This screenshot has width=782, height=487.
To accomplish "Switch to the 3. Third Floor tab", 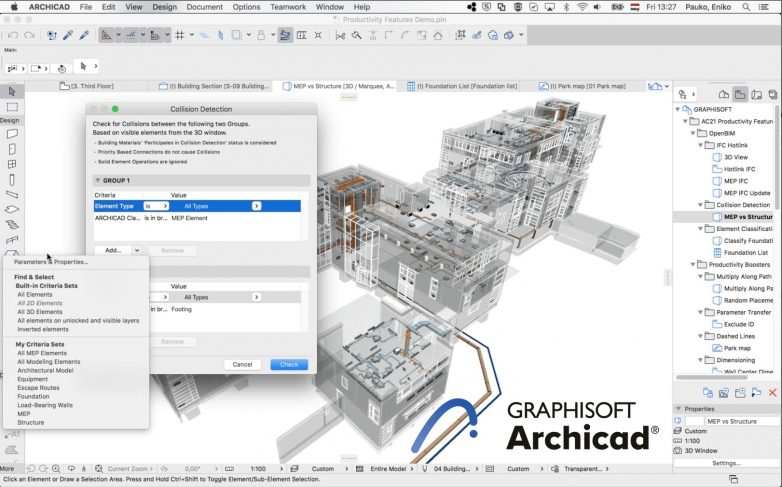I will pos(87,86).
